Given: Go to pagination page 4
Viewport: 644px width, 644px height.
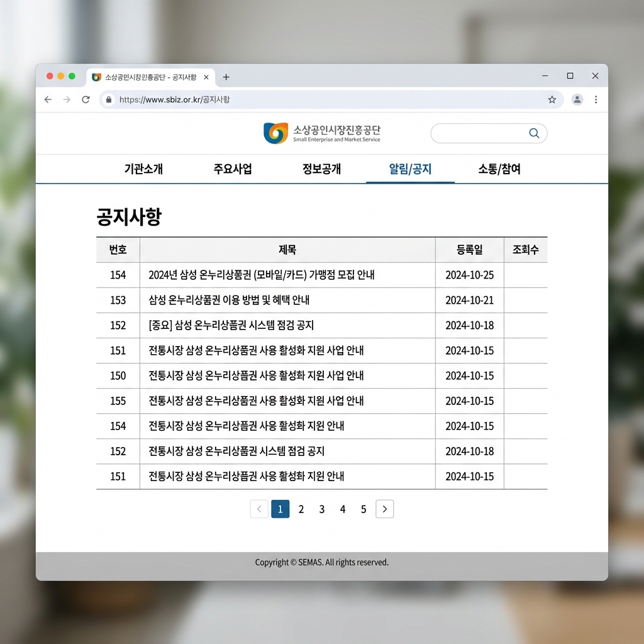Looking at the screenshot, I should pos(343,509).
